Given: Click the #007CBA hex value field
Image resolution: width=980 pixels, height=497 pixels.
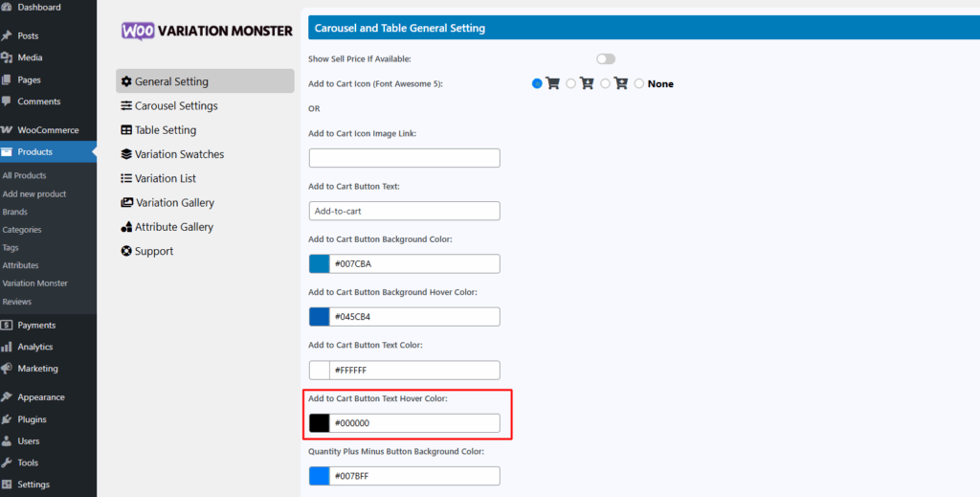Looking at the screenshot, I should pos(415,263).
